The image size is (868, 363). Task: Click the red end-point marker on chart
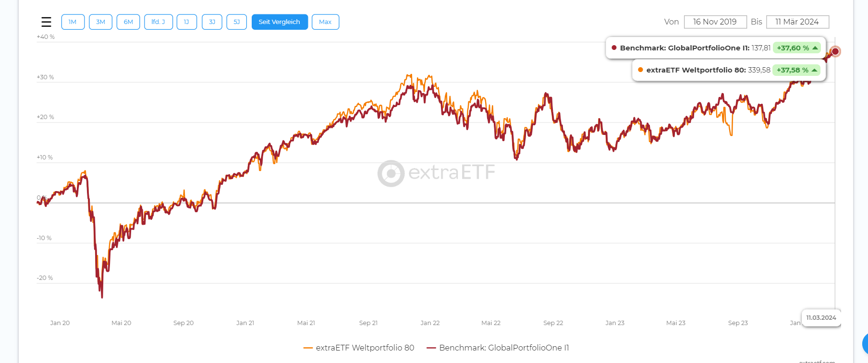pos(835,51)
